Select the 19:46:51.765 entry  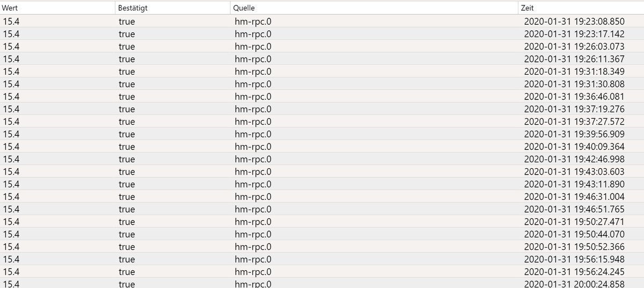(x=322, y=209)
